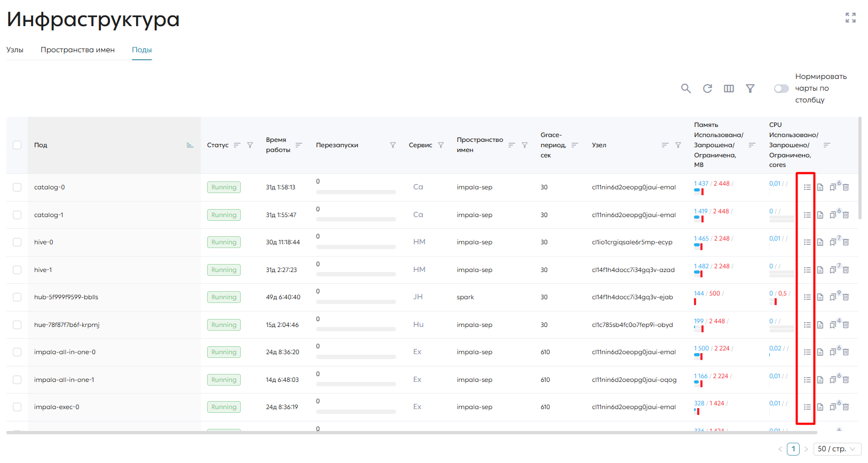Go to page 1 in pagination
The height and width of the screenshot is (463, 868).
pyautogui.click(x=793, y=449)
